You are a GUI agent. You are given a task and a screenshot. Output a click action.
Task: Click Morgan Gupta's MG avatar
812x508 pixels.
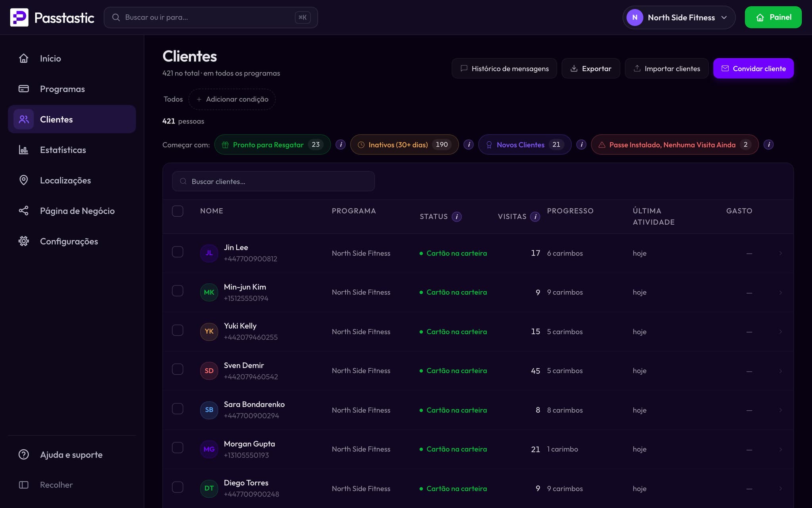click(x=209, y=449)
